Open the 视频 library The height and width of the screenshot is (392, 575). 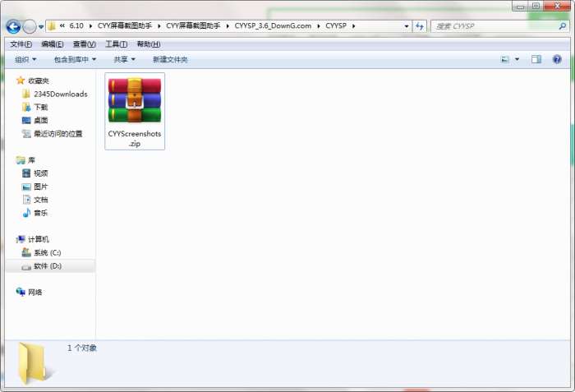41,173
